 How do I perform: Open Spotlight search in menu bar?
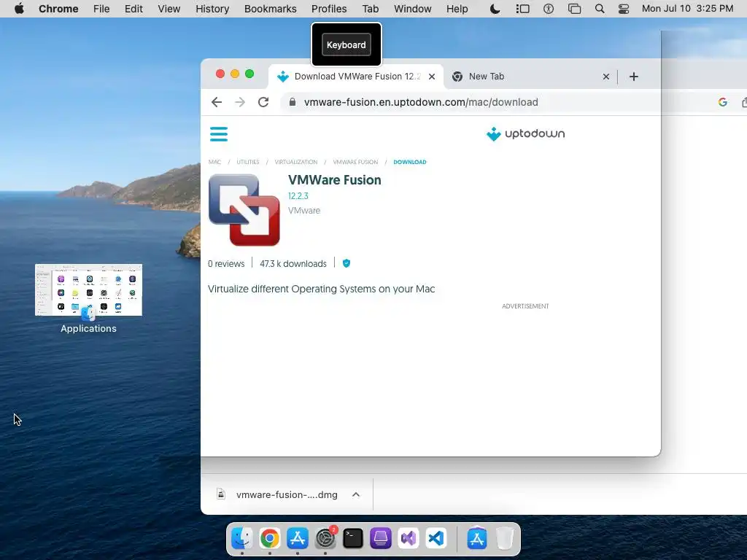(x=600, y=9)
